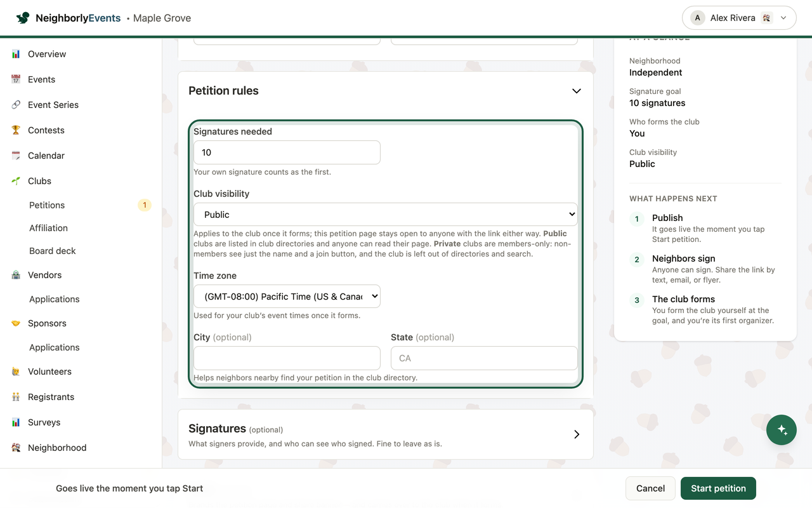The height and width of the screenshot is (508, 812).
Task: Click the "Neighbors sign" step heading
Action: [684, 258]
